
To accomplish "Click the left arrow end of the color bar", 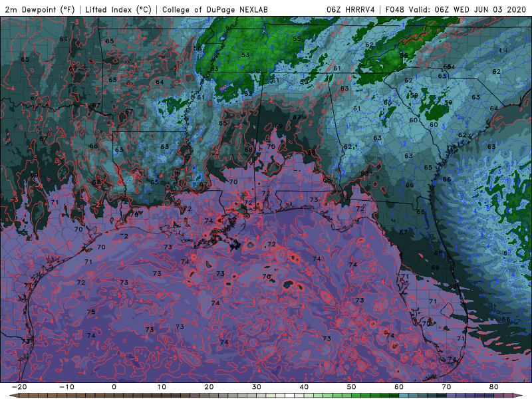I will 14,396.
